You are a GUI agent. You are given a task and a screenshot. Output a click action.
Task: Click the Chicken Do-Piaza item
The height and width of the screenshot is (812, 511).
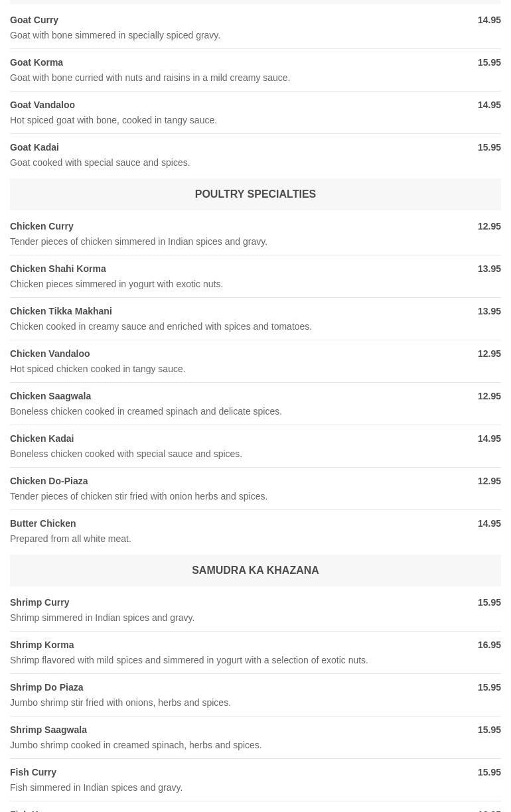pyautogui.click(x=49, y=481)
